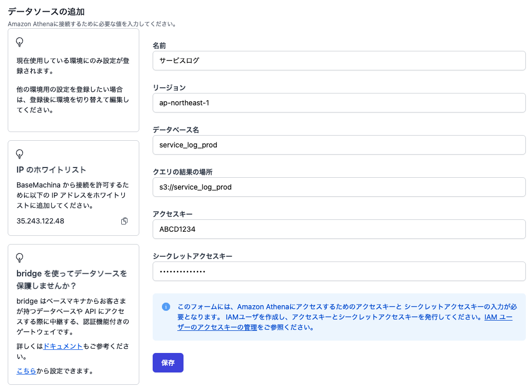This screenshot has height=392, width=532.
Task: Click the Amazon Athena connection subtitle text
Action: click(x=91, y=24)
